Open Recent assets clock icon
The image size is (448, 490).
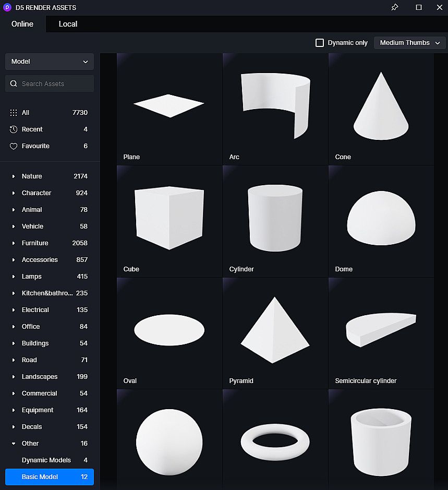pos(14,129)
